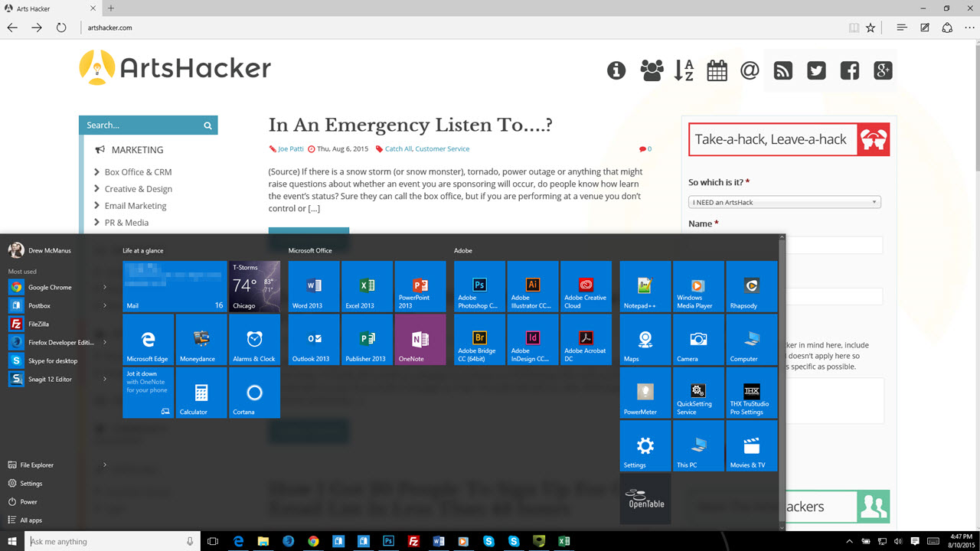Open All apps in Start menu
Image resolution: width=980 pixels, height=551 pixels.
(24, 520)
